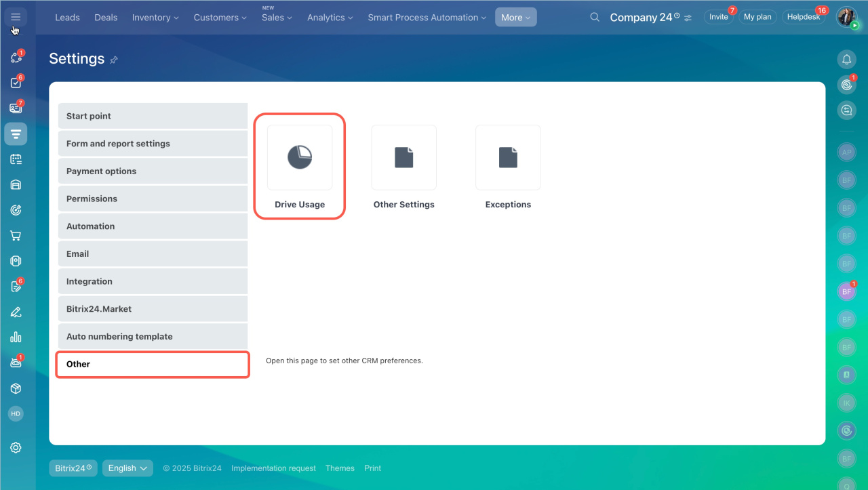Click the notifications bell icon
This screenshot has width=868, height=490.
pyautogui.click(x=846, y=60)
